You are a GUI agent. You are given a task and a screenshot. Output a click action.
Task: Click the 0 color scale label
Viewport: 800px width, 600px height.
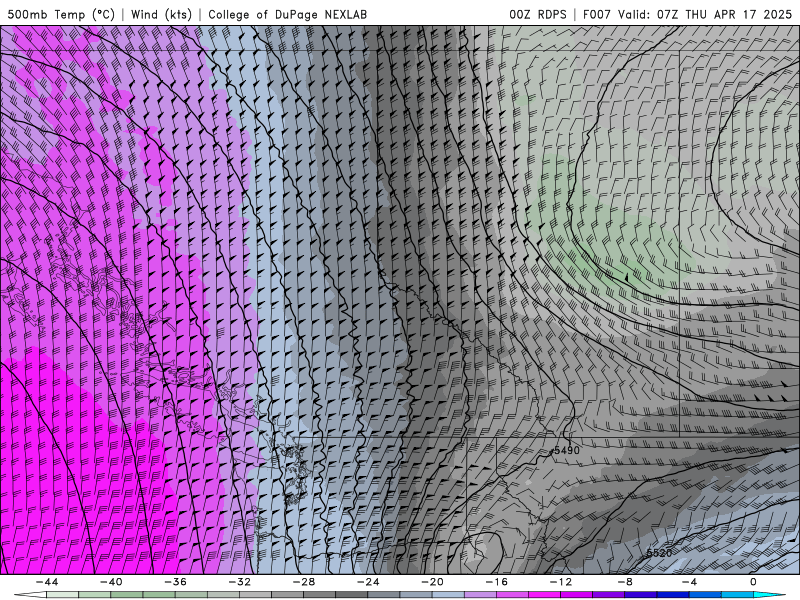click(x=753, y=582)
